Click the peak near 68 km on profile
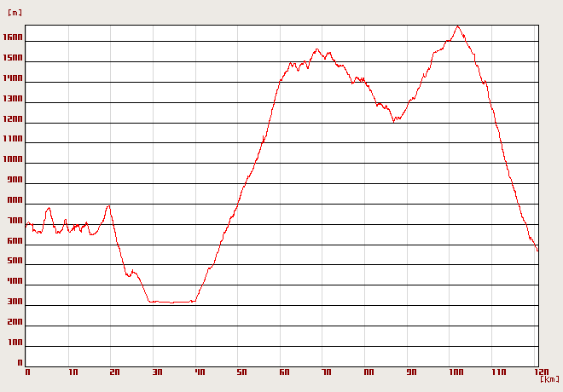 click(316, 49)
